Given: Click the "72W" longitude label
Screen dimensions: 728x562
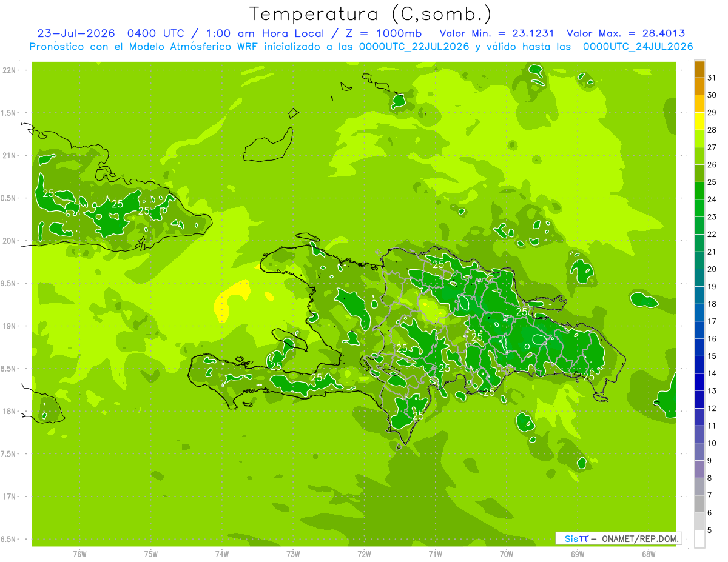Looking at the screenshot, I should coord(364,554).
